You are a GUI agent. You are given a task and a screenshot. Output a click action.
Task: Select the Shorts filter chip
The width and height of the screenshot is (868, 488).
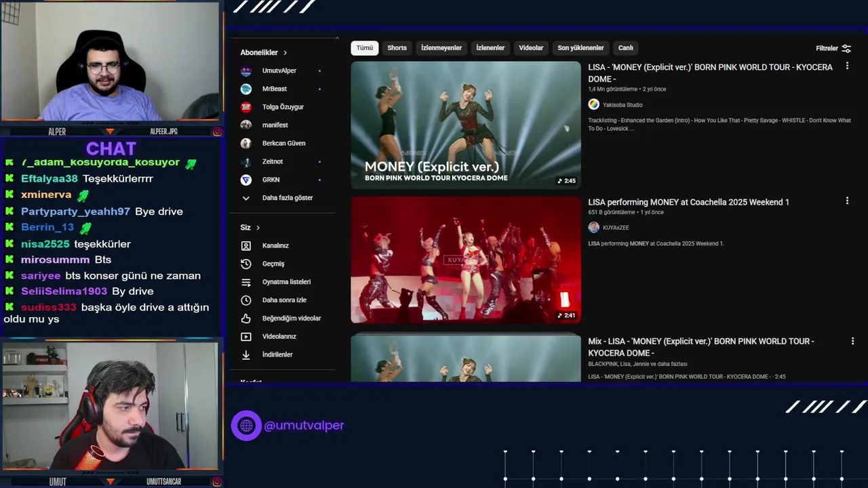click(x=397, y=48)
